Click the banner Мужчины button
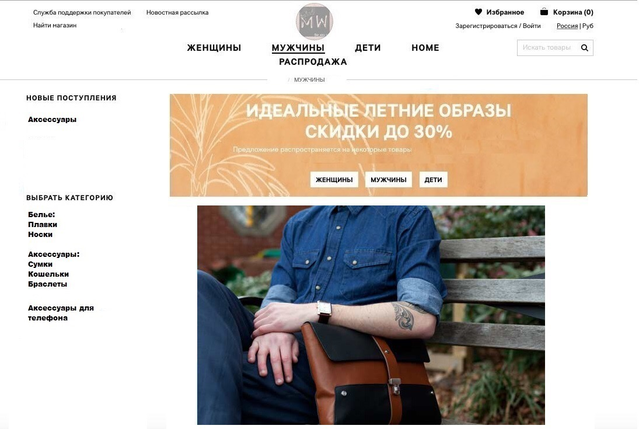 388,180
